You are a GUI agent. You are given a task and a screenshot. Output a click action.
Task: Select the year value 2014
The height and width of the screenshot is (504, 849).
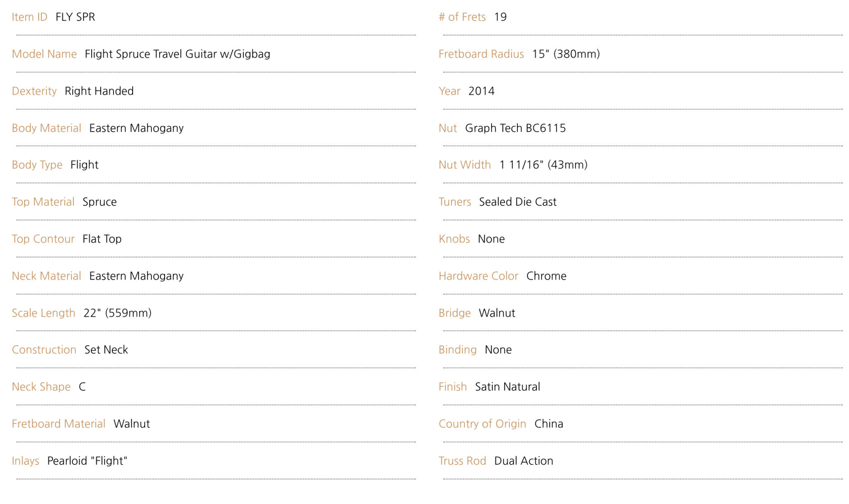click(481, 91)
